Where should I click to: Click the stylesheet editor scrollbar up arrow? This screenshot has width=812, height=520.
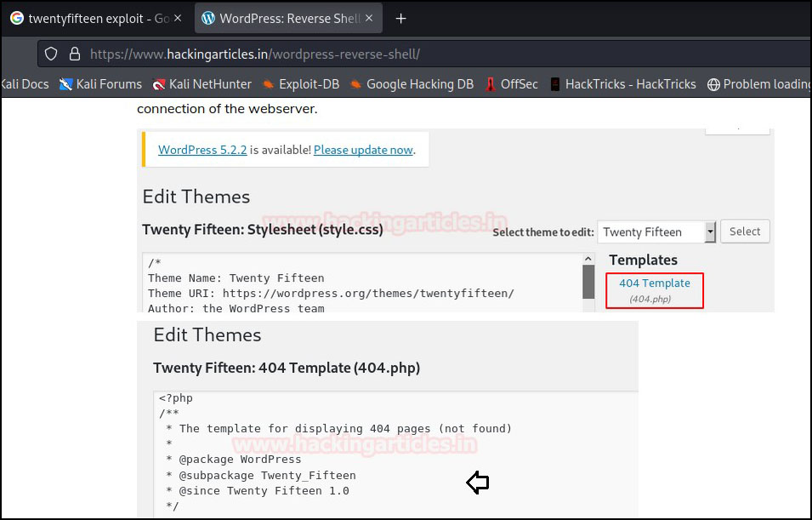[588, 259]
